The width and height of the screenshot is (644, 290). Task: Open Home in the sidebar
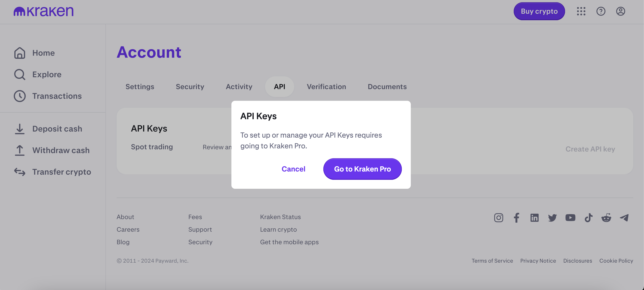[43, 53]
